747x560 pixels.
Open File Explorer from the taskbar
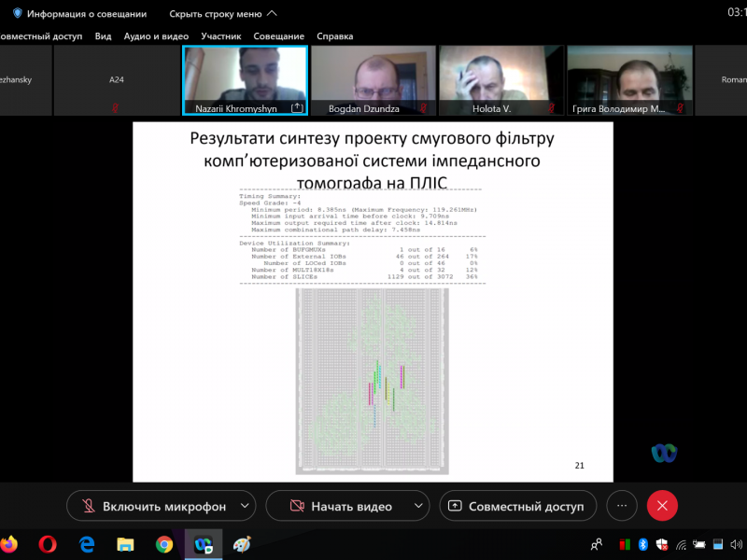tap(125, 544)
